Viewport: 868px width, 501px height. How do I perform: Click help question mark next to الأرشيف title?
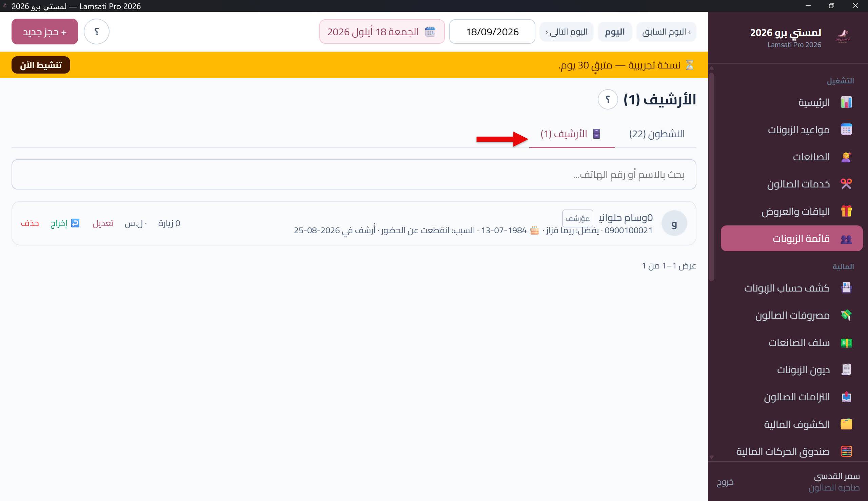pyautogui.click(x=608, y=99)
